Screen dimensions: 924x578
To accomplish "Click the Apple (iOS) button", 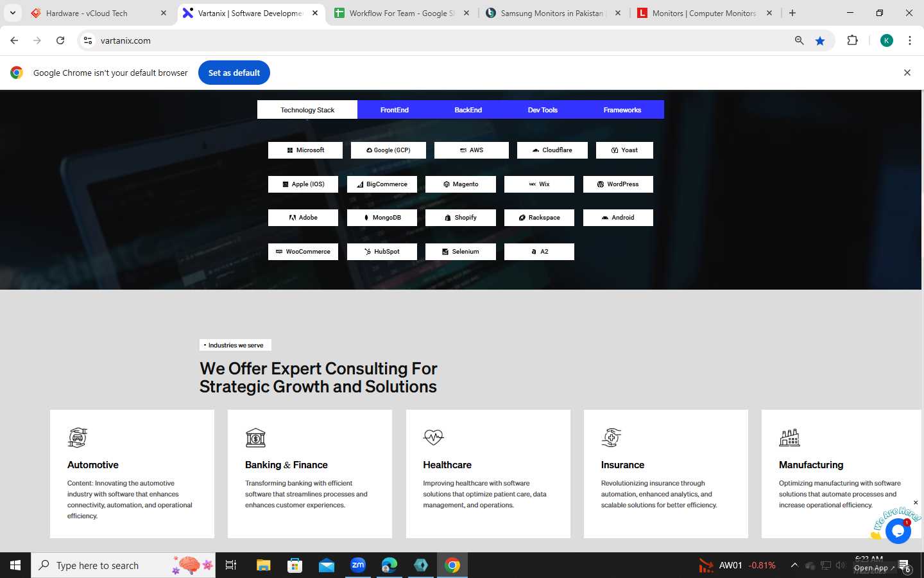I will (x=304, y=184).
